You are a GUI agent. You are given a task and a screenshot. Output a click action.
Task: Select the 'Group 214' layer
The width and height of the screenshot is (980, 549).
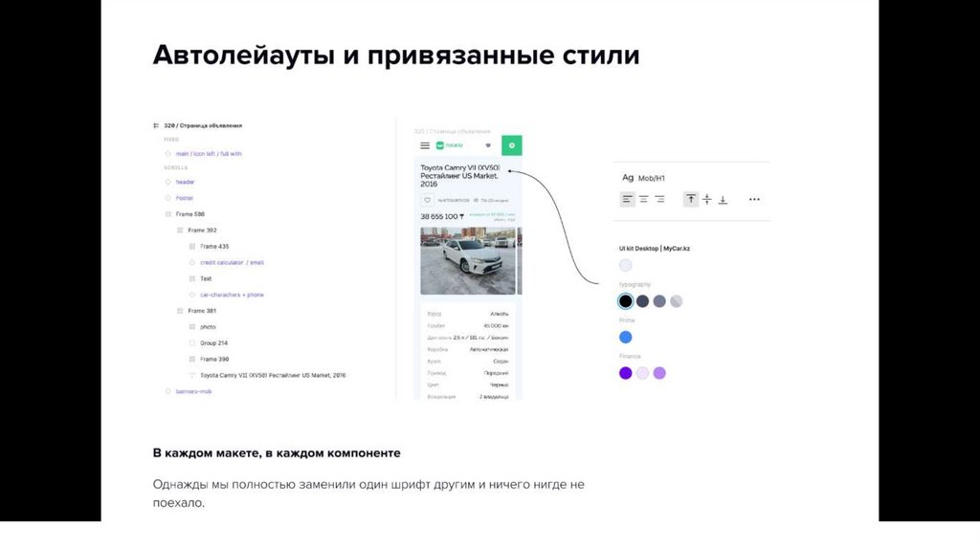[213, 343]
